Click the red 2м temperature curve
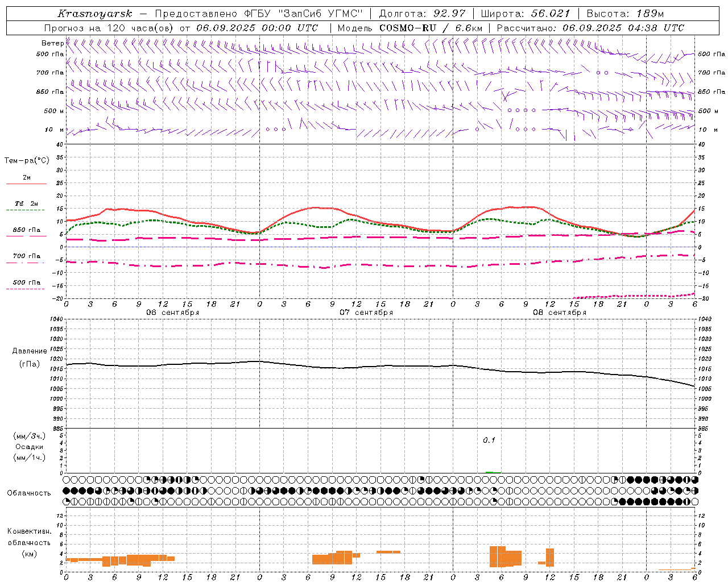Screen dimensions: 728x582 pyautogui.click(x=316, y=208)
